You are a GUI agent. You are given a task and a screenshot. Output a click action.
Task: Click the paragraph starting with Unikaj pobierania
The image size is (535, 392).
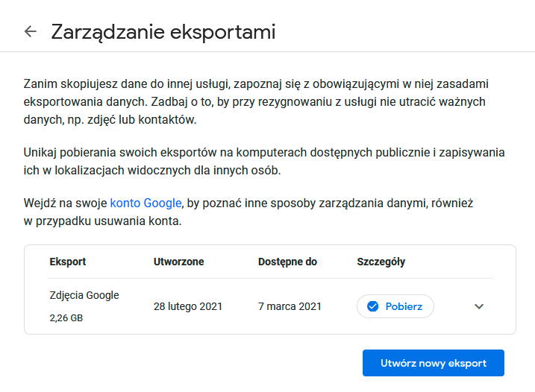264,161
